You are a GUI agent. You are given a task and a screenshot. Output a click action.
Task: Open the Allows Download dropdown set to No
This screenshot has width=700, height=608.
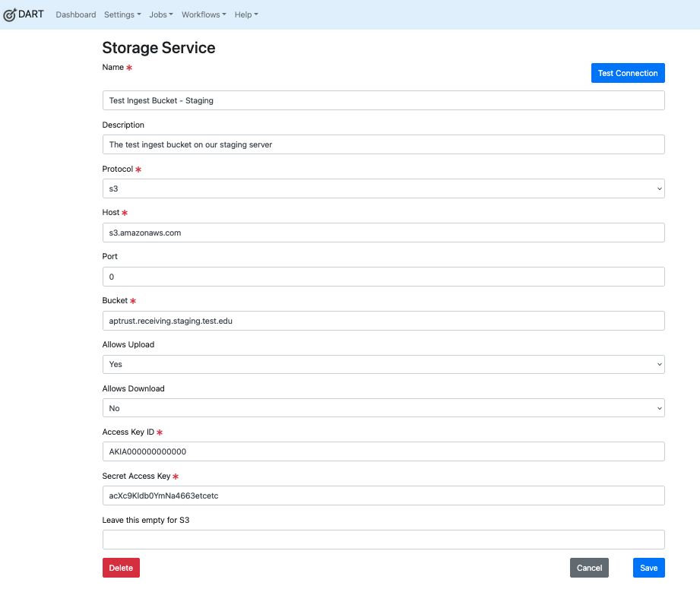pos(383,408)
